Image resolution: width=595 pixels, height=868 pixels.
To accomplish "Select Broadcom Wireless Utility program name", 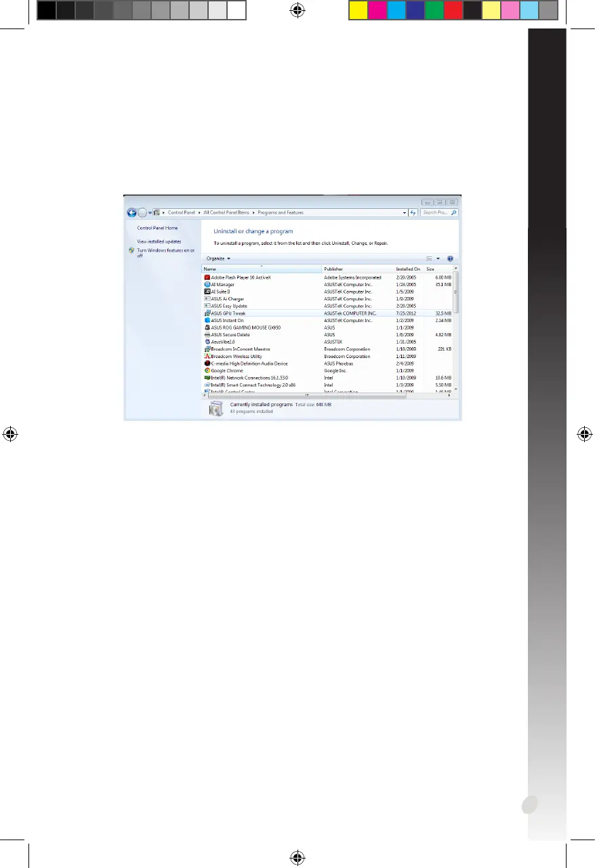I will coord(237,356).
